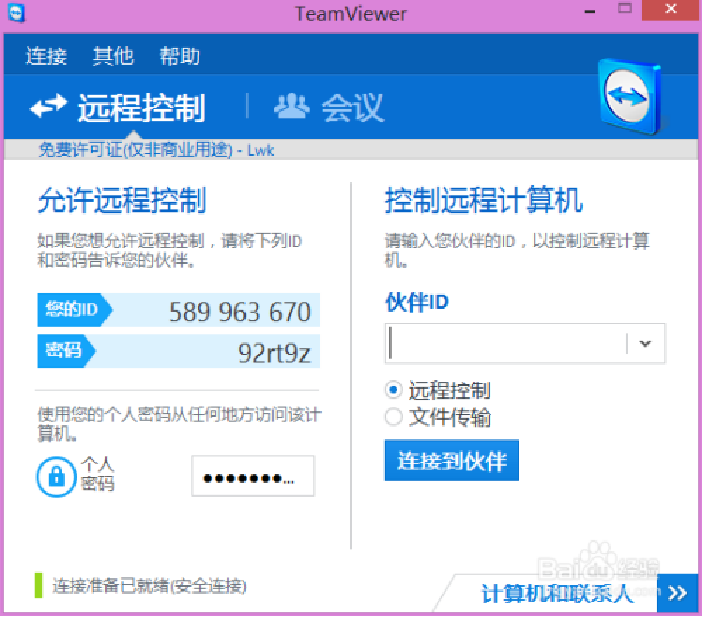Viewport: 702px width, 617px height.
Task: Click the 密码 label tag
Action: tap(66, 351)
